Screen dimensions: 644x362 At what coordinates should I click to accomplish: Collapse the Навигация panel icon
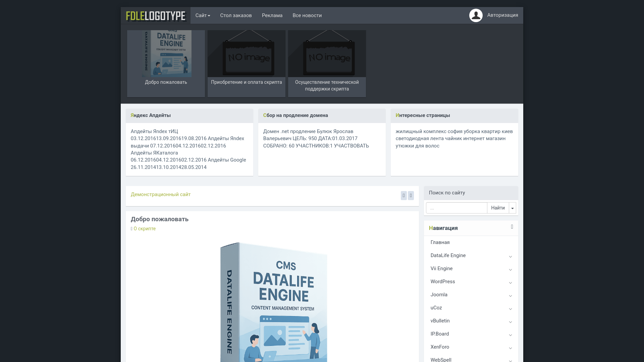512,227
